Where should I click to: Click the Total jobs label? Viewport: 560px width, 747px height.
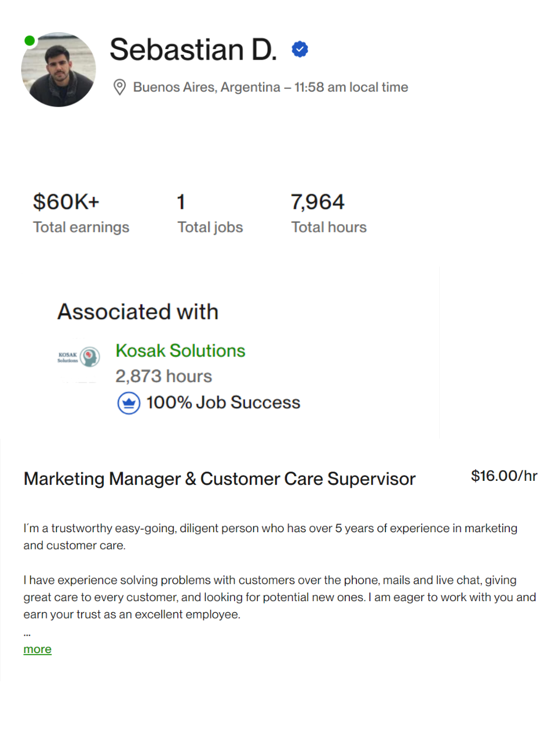point(210,228)
